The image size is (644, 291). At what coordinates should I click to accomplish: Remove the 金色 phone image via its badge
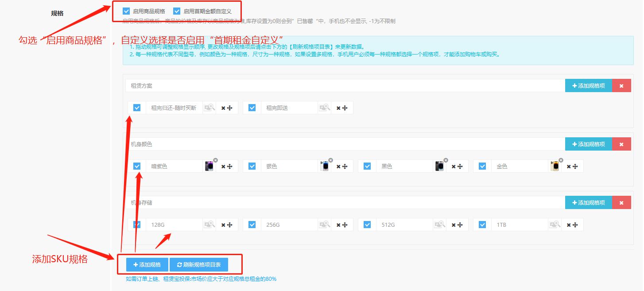coord(561,160)
